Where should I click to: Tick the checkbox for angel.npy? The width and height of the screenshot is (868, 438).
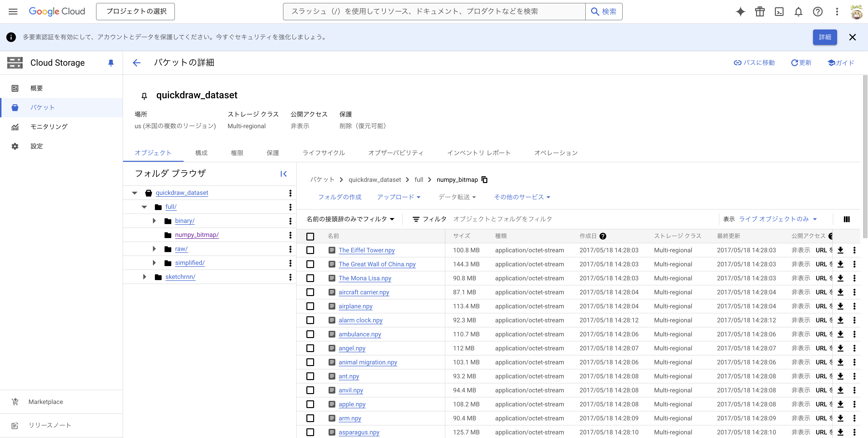[310, 348]
